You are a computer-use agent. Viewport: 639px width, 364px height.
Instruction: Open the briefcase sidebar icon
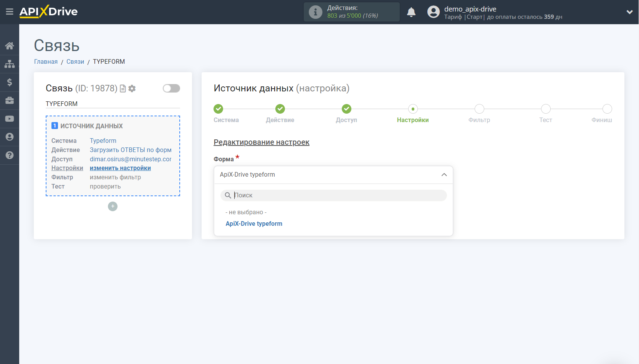pyautogui.click(x=10, y=101)
